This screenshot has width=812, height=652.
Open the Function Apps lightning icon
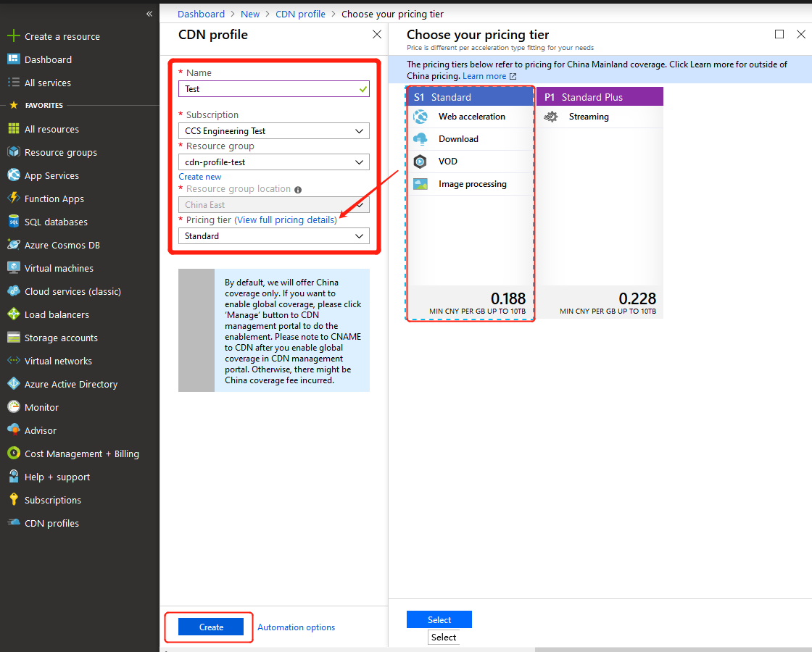point(14,198)
